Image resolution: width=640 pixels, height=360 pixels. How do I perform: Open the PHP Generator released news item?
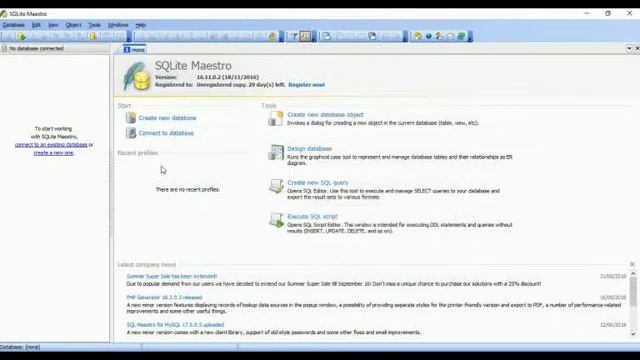click(x=164, y=298)
